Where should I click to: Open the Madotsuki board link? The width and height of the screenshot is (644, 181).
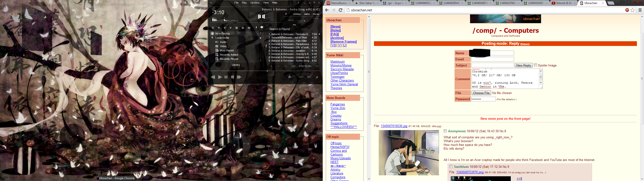[338, 62]
